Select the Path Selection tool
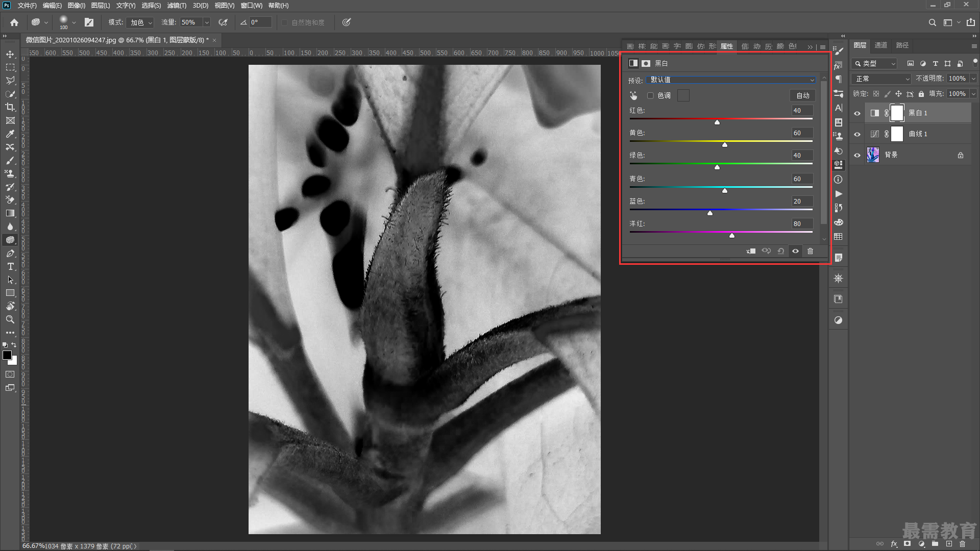 click(x=10, y=280)
